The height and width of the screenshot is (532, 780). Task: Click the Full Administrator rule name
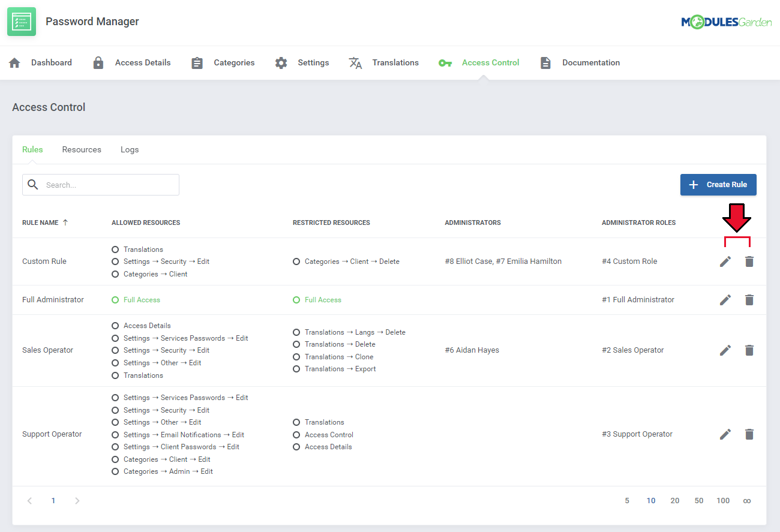tap(53, 300)
